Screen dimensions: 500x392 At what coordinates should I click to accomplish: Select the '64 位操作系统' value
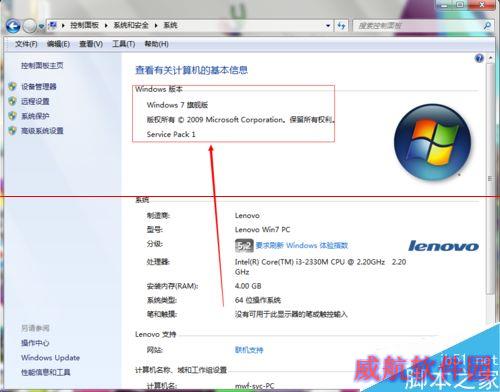coord(258,300)
